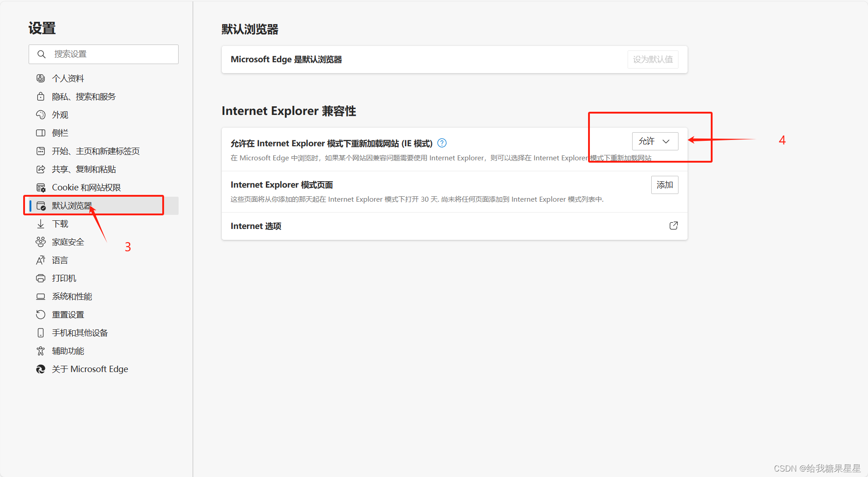Click the Microsoft Edge 是默认浏览器 text
The image size is (868, 477).
point(286,60)
